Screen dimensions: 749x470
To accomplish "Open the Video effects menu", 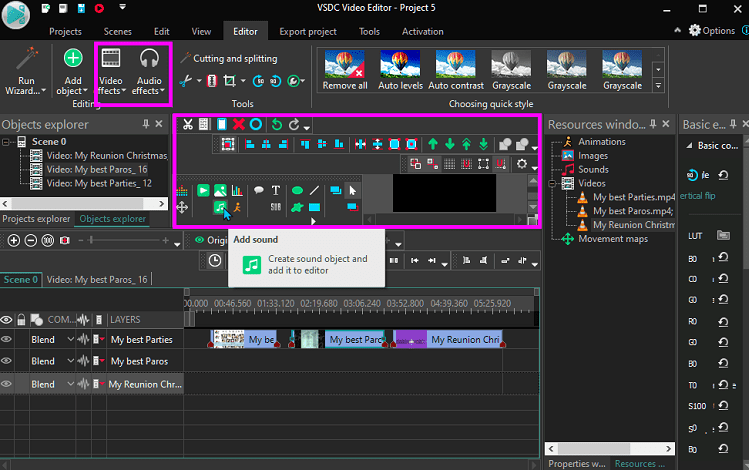I will [x=111, y=72].
